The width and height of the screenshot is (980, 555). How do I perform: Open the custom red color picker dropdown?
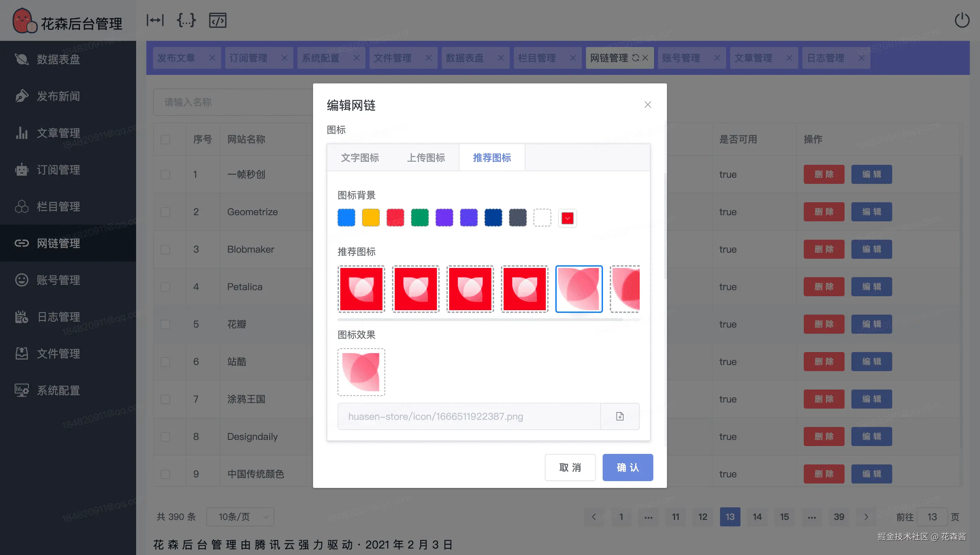coord(567,218)
